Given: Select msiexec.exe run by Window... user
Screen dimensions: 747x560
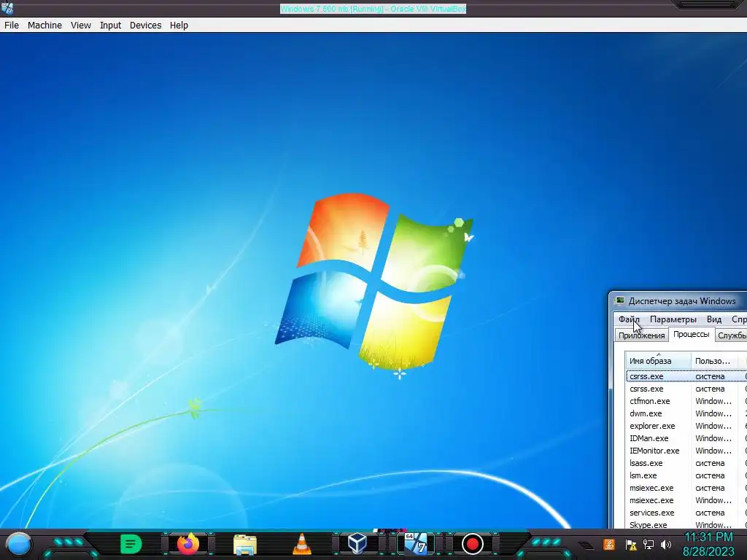Looking at the screenshot, I should click(686, 500).
